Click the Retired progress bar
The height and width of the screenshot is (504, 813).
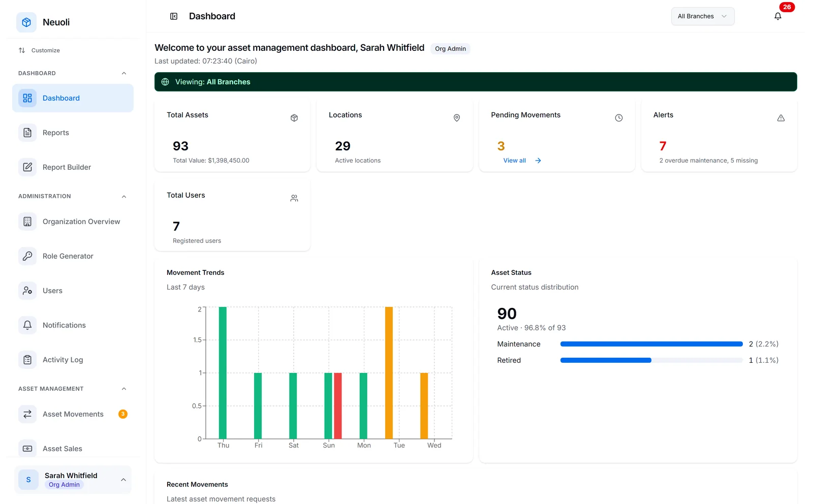[x=651, y=360]
